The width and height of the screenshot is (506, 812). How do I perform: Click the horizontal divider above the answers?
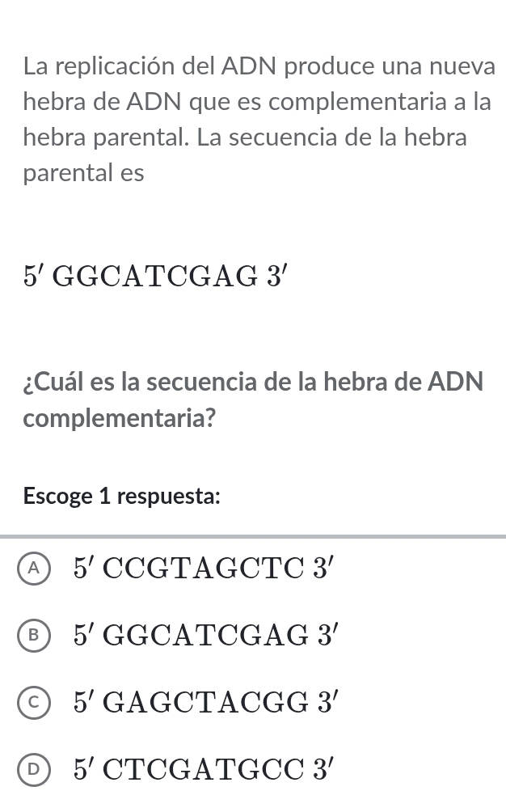point(253,535)
